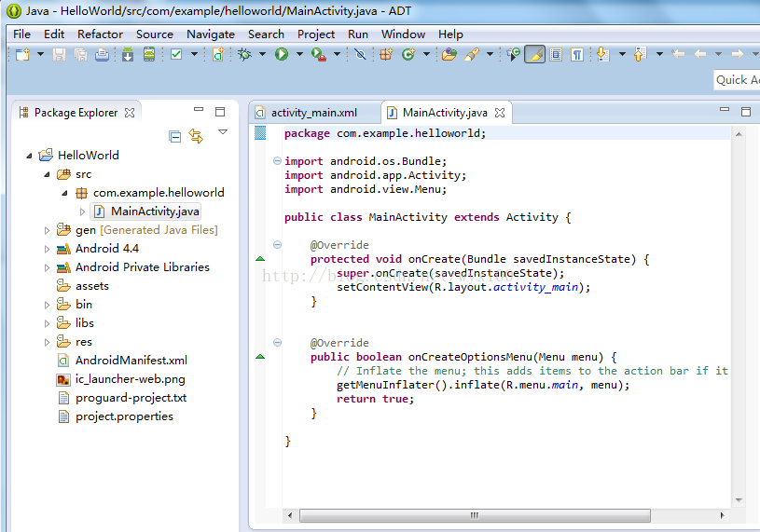This screenshot has width=760, height=532.
Task: Expand the libs folder node
Action: [x=47, y=323]
